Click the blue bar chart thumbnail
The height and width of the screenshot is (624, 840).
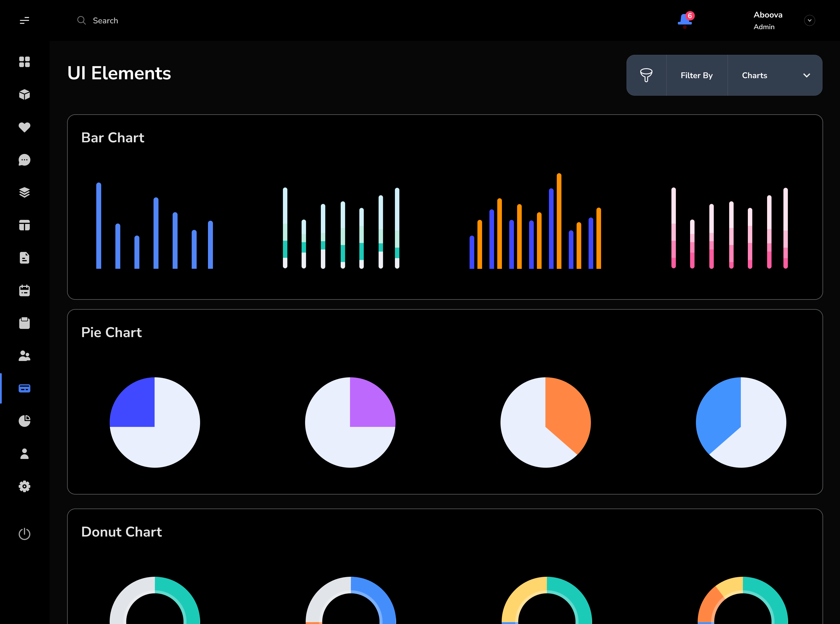pos(155,225)
